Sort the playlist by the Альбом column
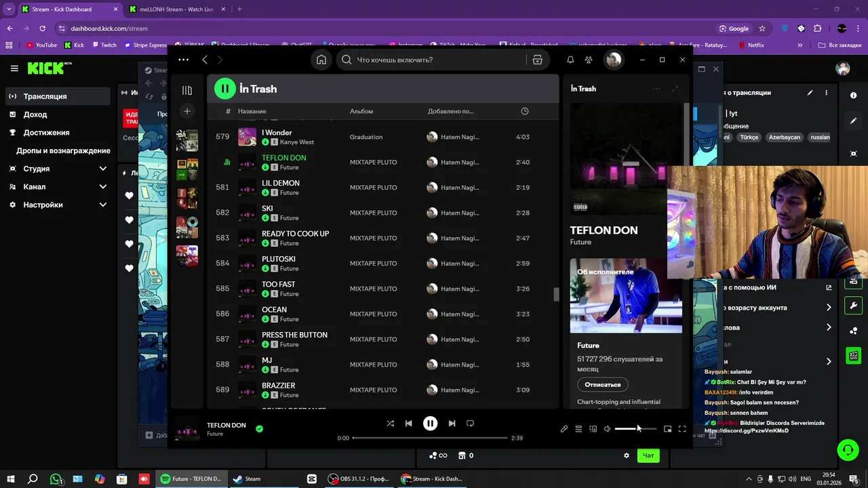The image size is (868, 488). click(x=361, y=111)
